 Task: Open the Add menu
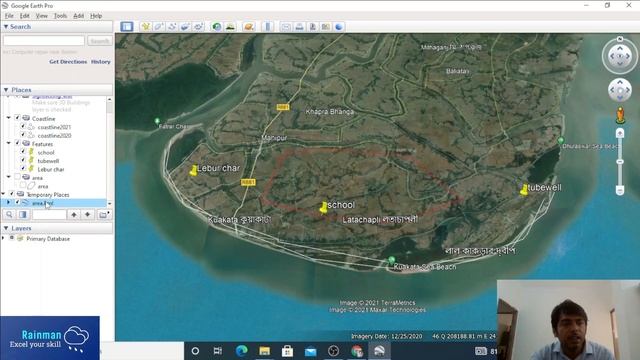pos(78,16)
